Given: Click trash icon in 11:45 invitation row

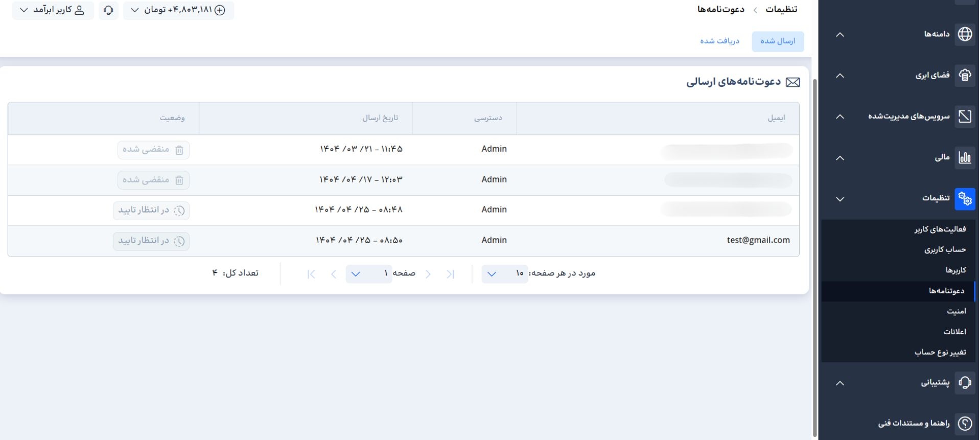Looking at the screenshot, I should tap(179, 150).
